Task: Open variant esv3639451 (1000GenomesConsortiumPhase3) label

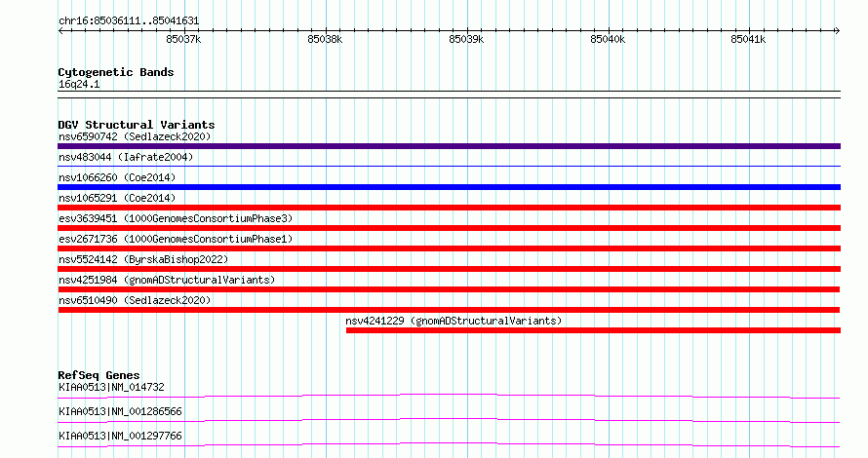Action: coord(176,218)
